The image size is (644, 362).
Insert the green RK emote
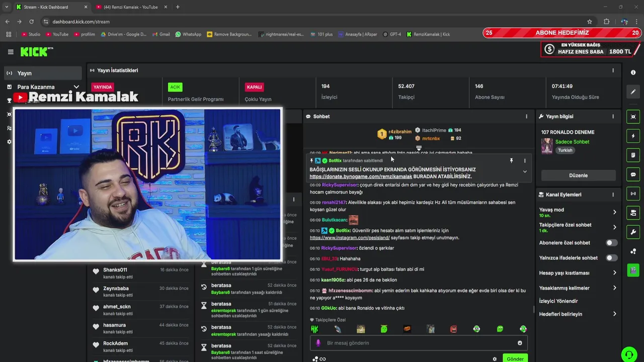point(314,329)
